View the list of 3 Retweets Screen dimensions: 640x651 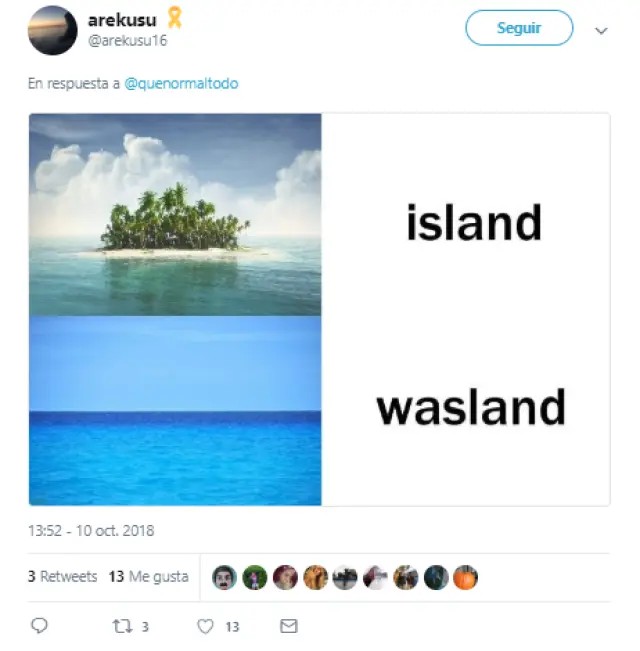coord(62,577)
